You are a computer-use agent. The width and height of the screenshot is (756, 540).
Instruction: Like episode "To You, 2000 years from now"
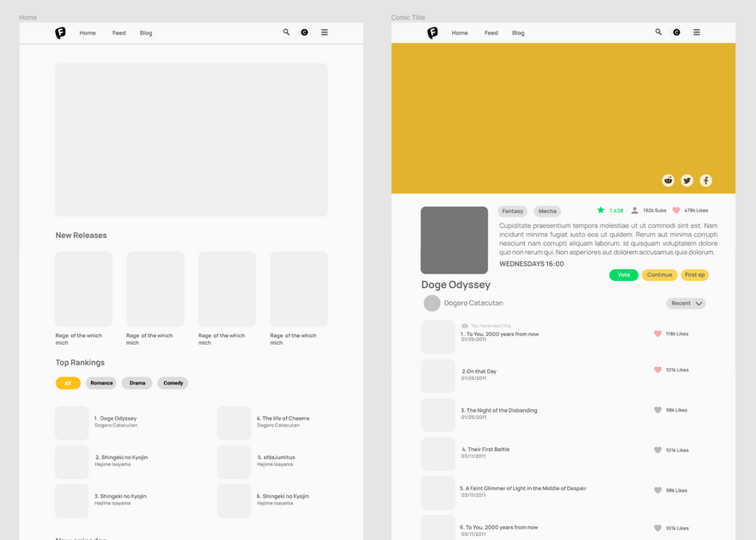tap(657, 334)
